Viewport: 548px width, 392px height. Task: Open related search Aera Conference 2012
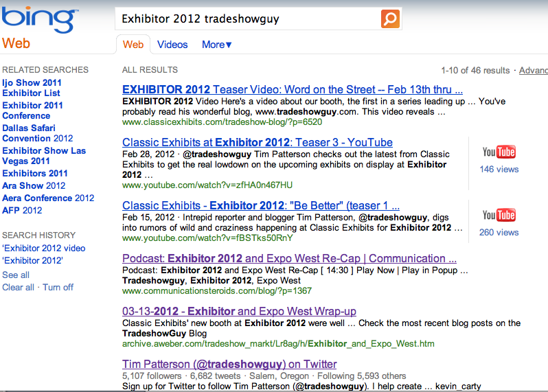pyautogui.click(x=48, y=198)
